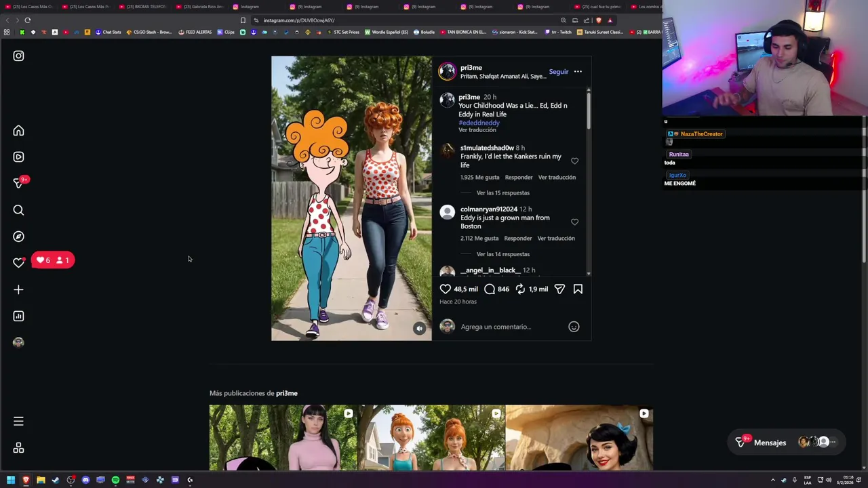Open second related post thumbnail with redheads
Image resolution: width=868 pixels, height=488 pixels.
[x=431, y=438]
